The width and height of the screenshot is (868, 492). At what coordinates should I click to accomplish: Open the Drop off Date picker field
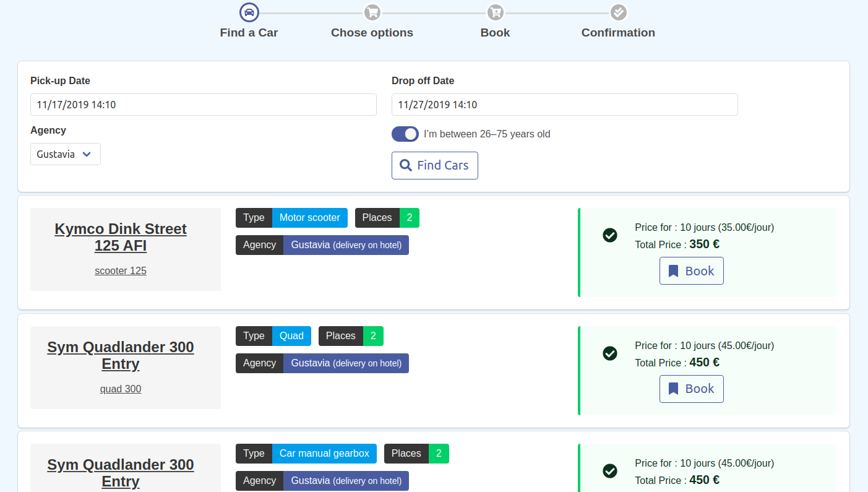point(564,105)
